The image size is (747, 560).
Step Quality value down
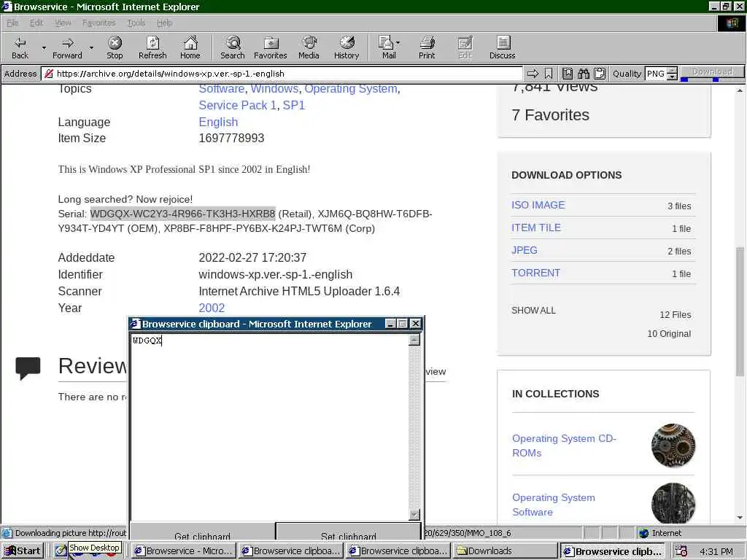tap(672, 77)
